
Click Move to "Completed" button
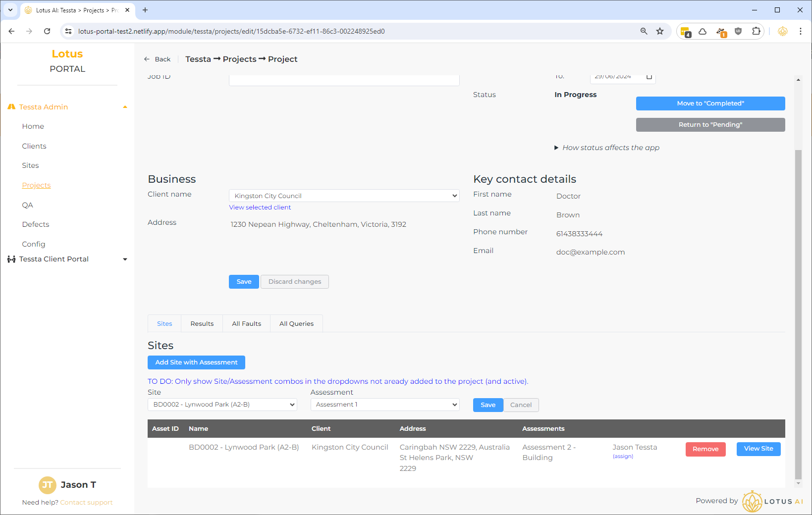coord(710,103)
